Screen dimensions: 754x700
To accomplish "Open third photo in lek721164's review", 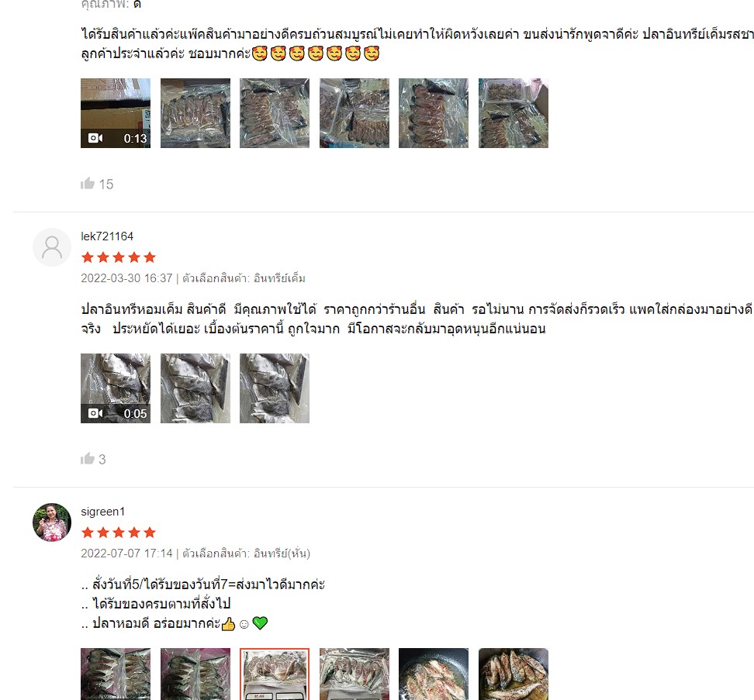I will 275,388.
